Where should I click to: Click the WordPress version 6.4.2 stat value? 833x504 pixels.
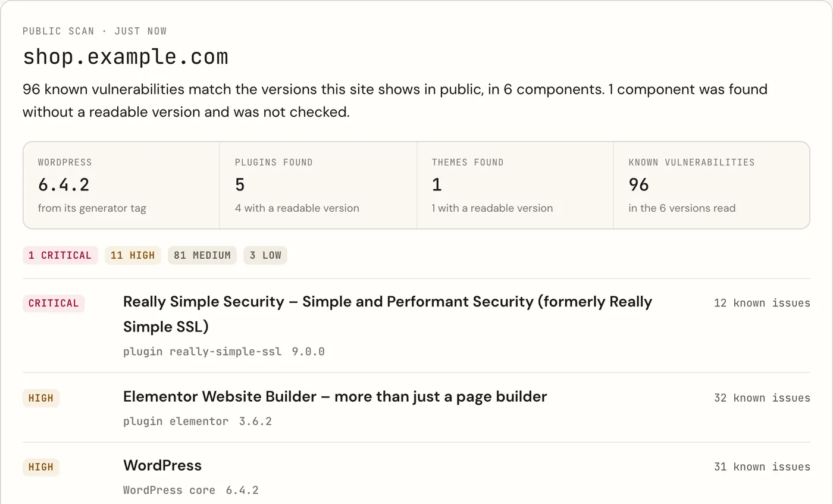[x=64, y=185]
